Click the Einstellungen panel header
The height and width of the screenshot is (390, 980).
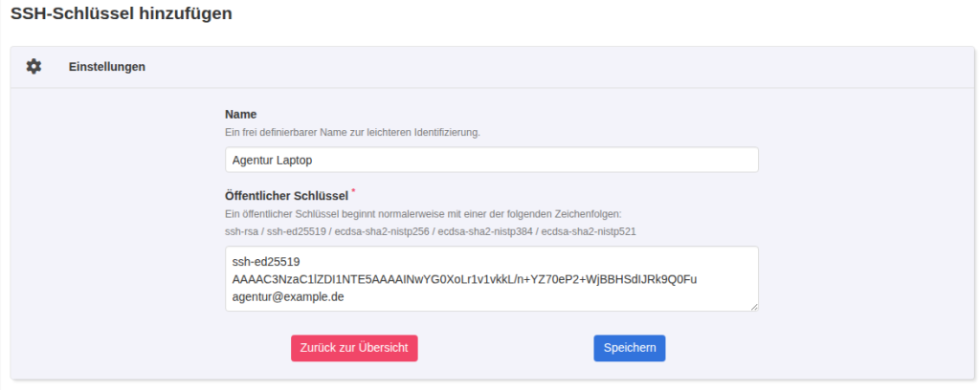coord(493,67)
